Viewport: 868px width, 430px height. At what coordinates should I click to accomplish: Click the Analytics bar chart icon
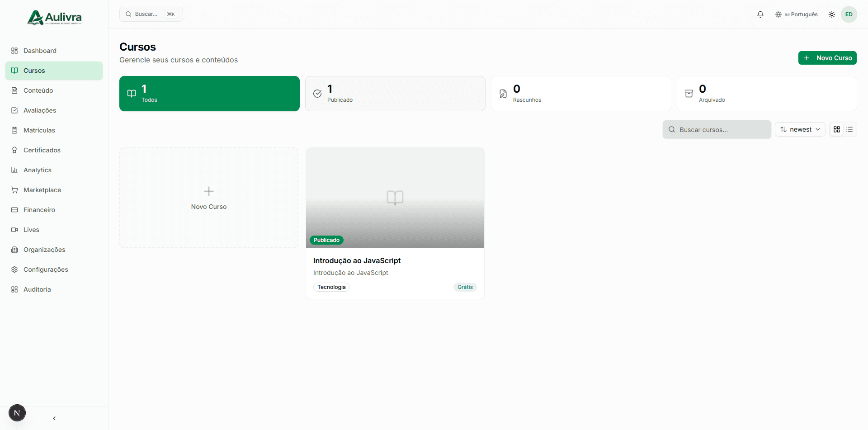(x=14, y=170)
